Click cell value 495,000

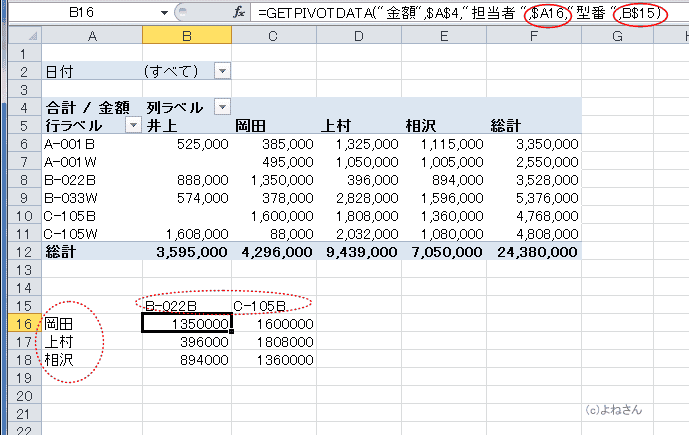tap(288, 162)
